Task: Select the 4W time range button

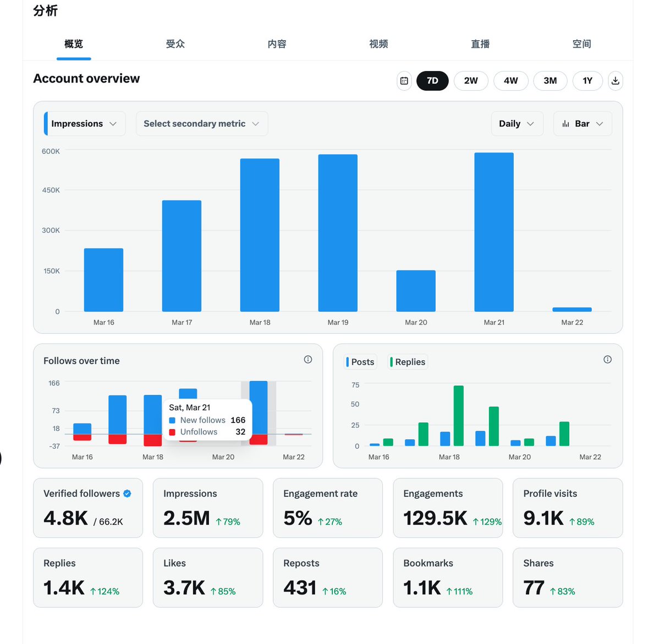Action: tap(510, 81)
